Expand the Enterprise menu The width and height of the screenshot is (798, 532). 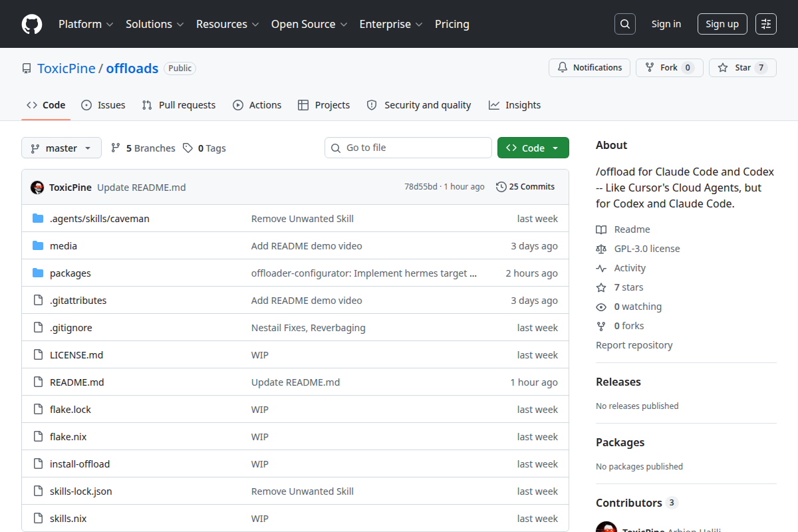pyautogui.click(x=391, y=24)
